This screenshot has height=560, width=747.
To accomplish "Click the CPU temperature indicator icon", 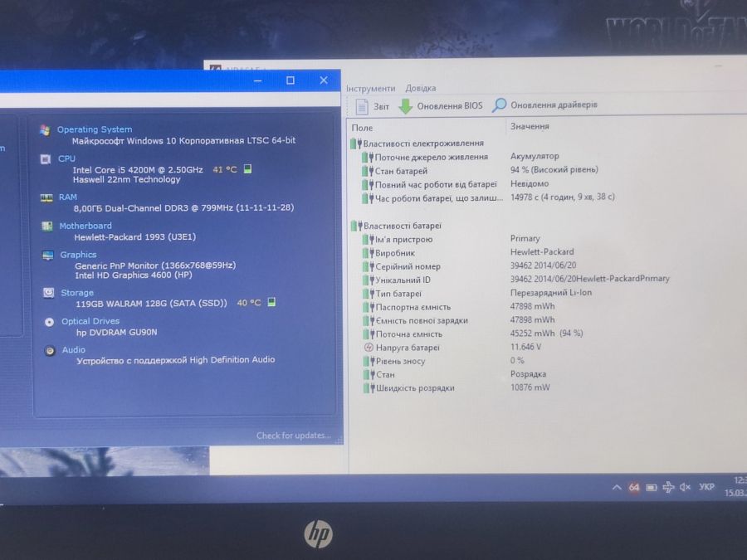I will tap(247, 168).
